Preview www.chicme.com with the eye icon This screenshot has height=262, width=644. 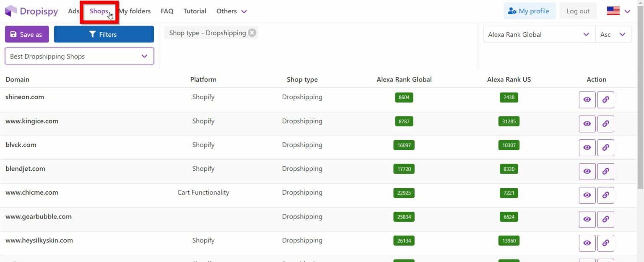click(587, 195)
